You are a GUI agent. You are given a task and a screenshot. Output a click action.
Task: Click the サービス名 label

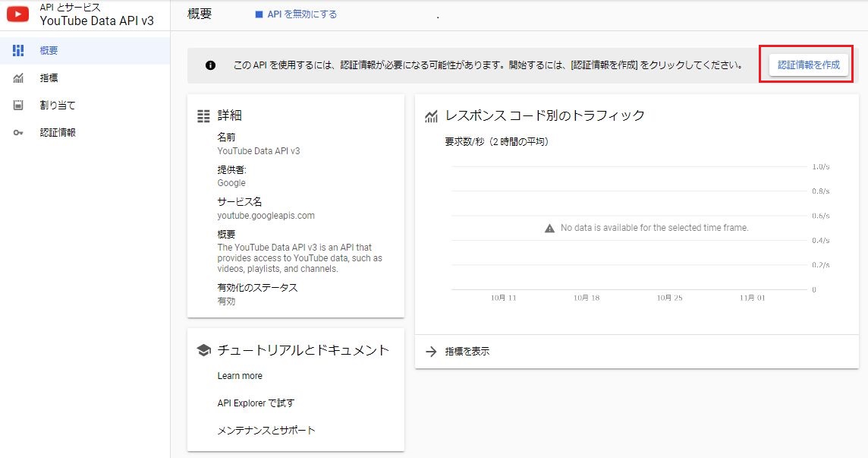coord(240,202)
